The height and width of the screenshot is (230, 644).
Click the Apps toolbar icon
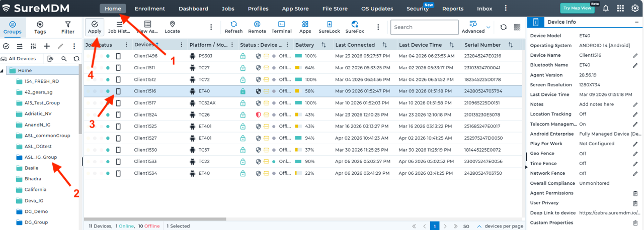[305, 27]
